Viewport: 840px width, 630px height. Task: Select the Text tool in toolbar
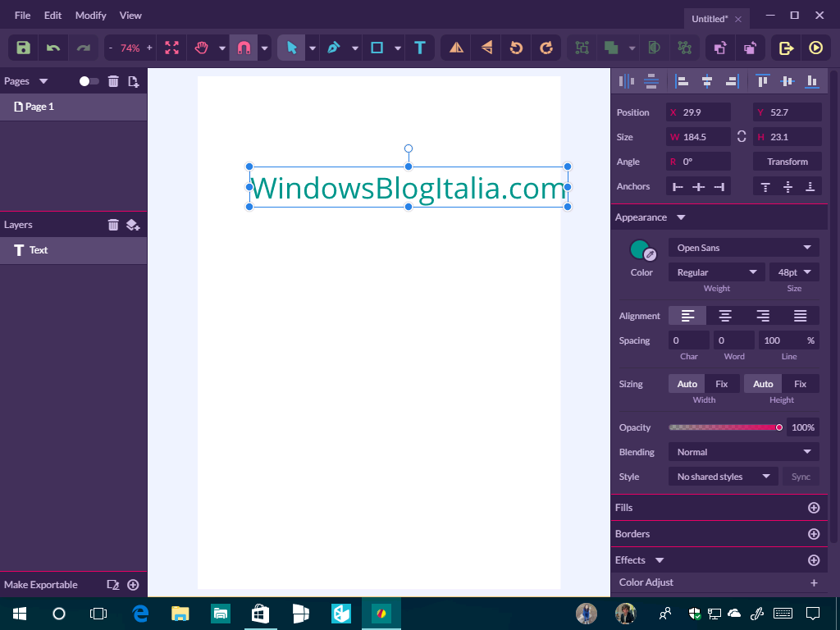420,48
